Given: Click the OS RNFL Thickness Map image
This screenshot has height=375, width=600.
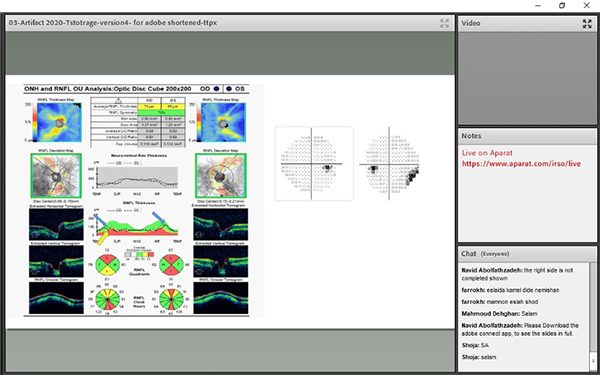Looking at the screenshot, I should [x=223, y=122].
